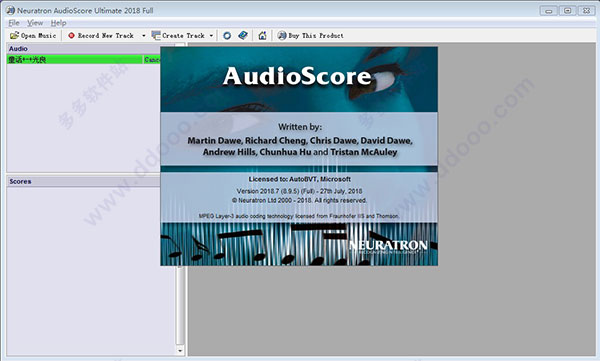Click the Buy This Product label
Screen dimensions: 600x361
pyautogui.click(x=316, y=36)
